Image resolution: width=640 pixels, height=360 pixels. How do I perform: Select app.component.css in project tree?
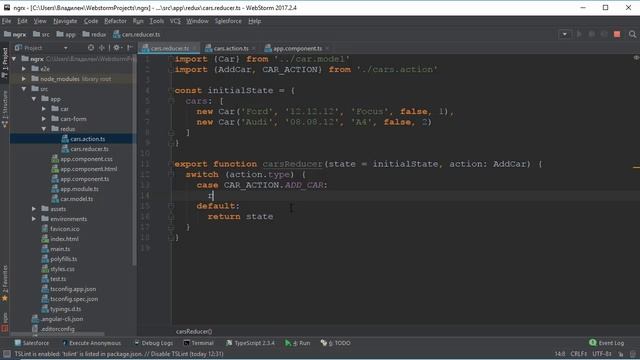tap(82, 159)
